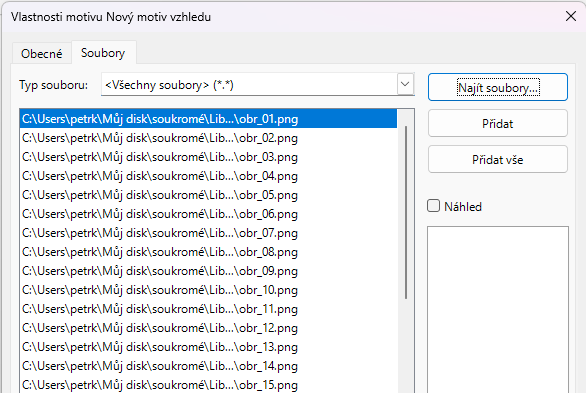The image size is (586, 393).
Task: Select file obr_05.png in list
Action: (x=209, y=195)
